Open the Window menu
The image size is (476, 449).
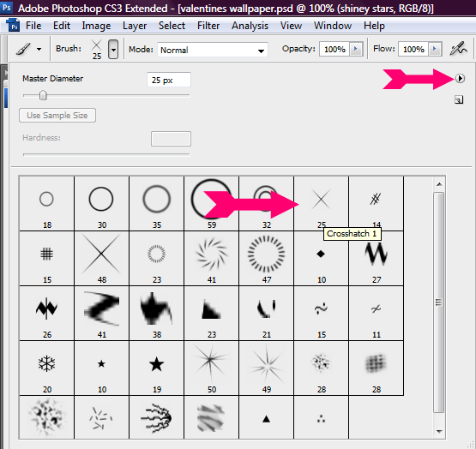pos(333,26)
